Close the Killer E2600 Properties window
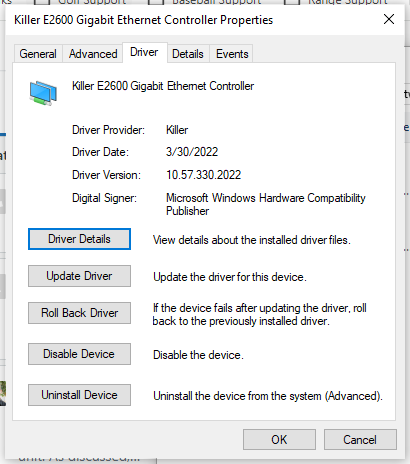 389,19
